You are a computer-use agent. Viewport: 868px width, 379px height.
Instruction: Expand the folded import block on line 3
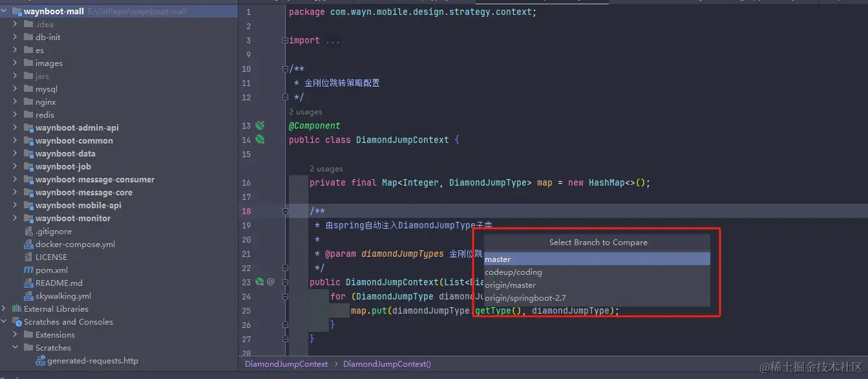click(x=285, y=40)
